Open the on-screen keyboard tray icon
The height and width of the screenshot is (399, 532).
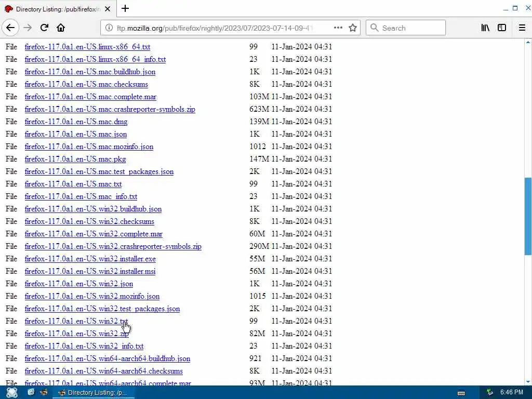point(461,393)
